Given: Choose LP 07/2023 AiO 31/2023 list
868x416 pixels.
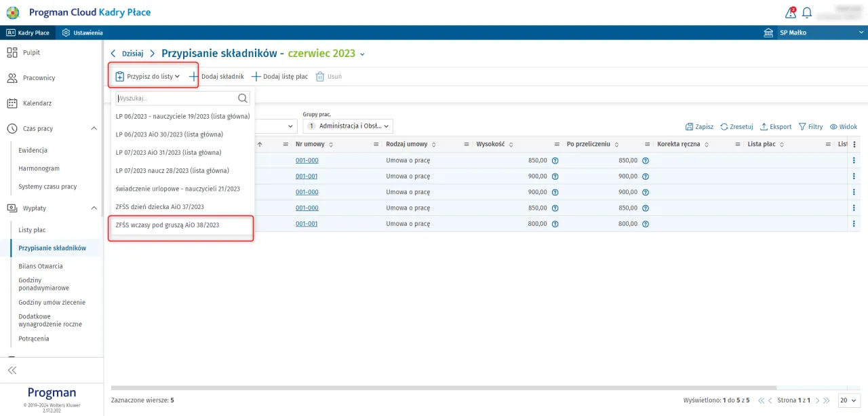Looking at the screenshot, I should point(168,153).
